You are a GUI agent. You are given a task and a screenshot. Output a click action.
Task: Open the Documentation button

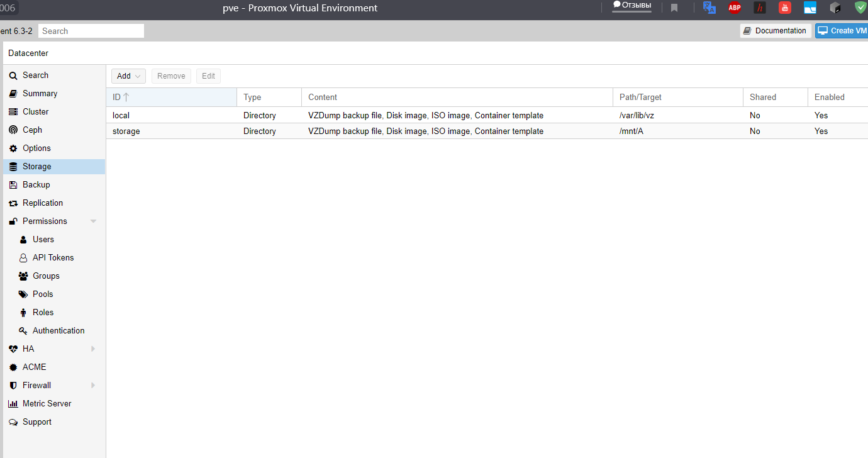click(x=776, y=31)
